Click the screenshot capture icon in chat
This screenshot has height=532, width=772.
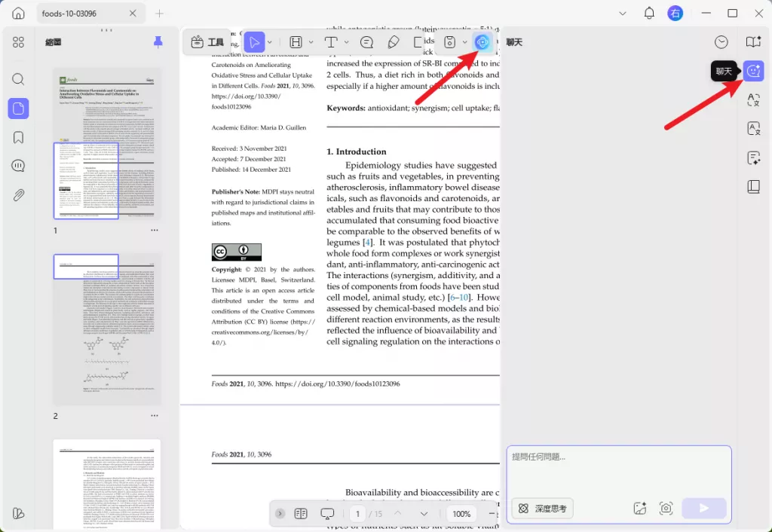coord(666,509)
